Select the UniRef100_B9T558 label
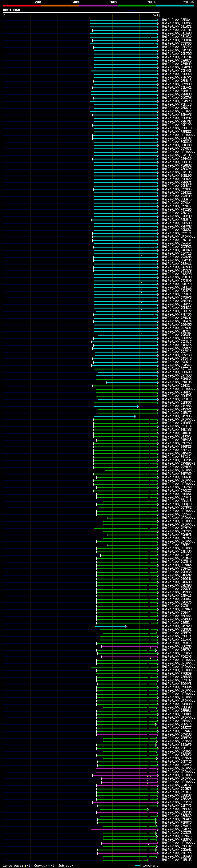 tap(177, 376)
